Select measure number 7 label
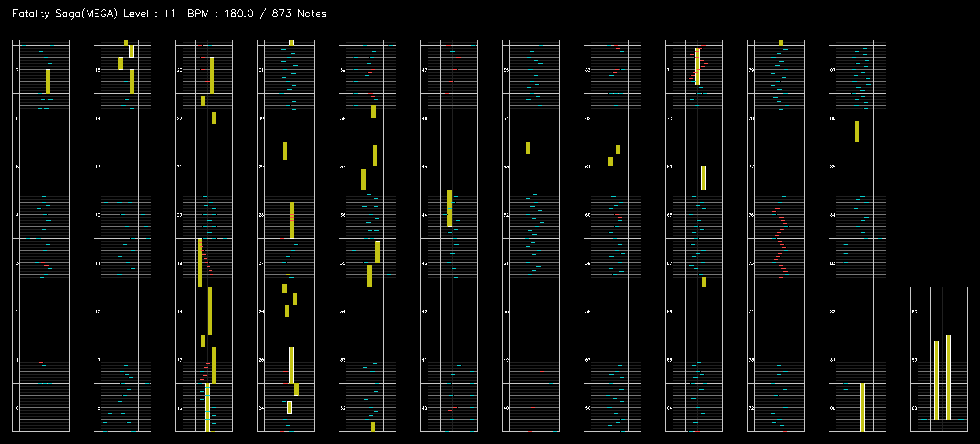Screen dimensions: 980x444 pyautogui.click(x=17, y=70)
